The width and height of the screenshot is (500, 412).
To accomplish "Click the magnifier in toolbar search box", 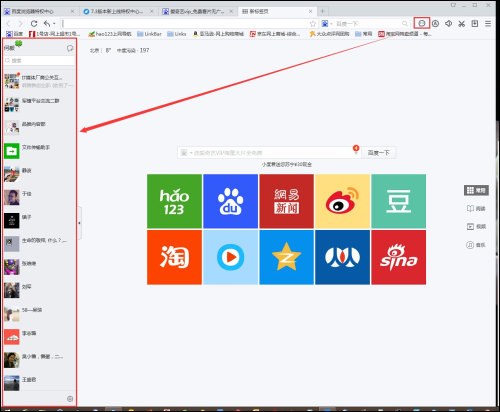I will 405,24.
